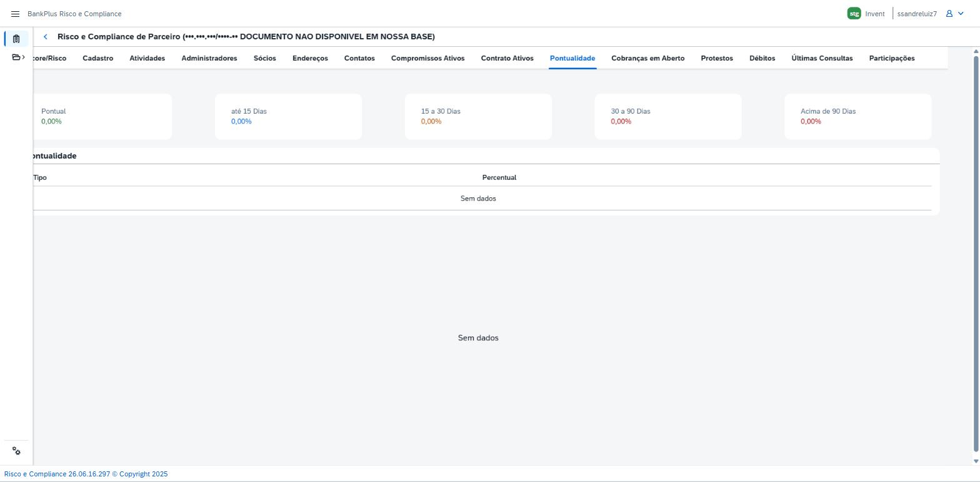Click the Risco e Compliance footer version text
The width and height of the screenshot is (980, 482).
[86, 474]
